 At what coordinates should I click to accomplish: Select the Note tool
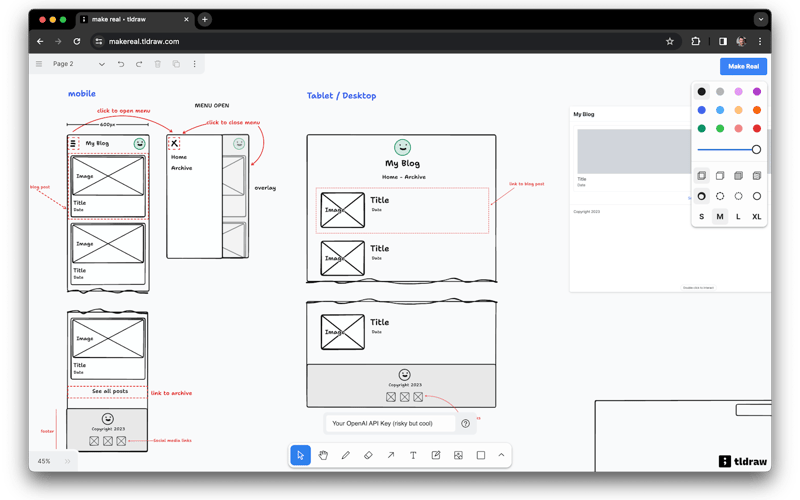pos(436,455)
